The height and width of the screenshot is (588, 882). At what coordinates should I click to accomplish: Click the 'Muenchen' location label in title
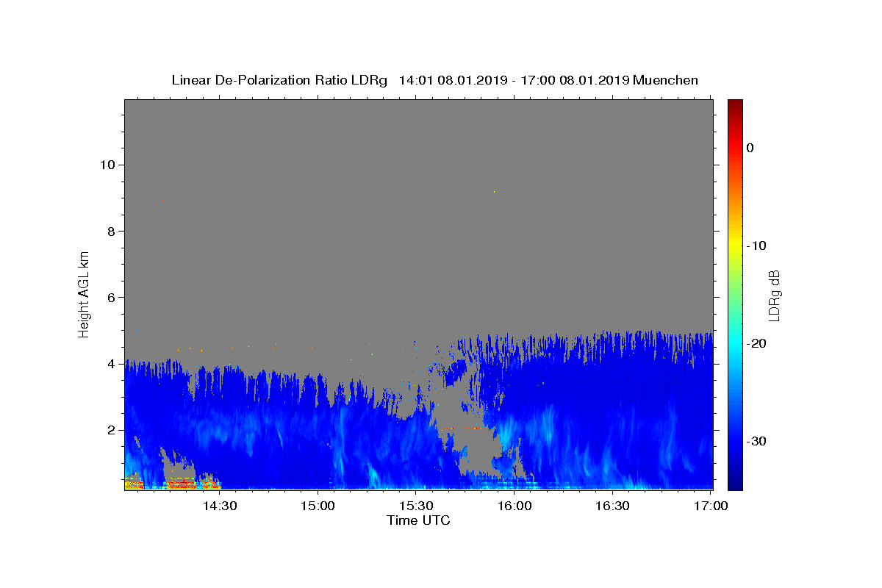(x=665, y=80)
